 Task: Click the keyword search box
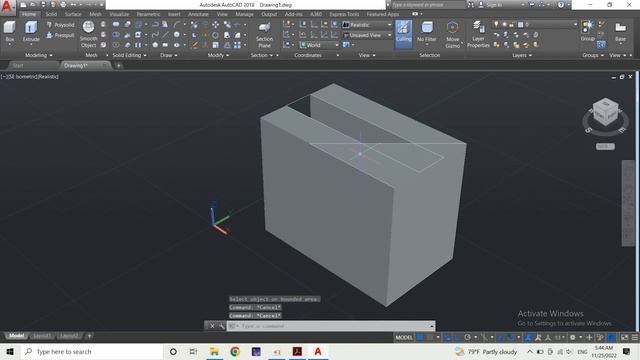point(428,5)
